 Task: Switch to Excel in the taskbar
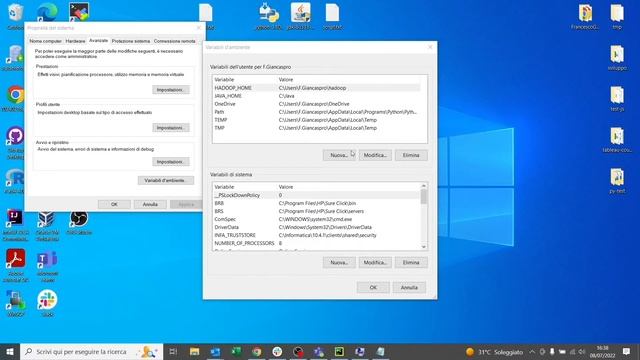click(236, 351)
